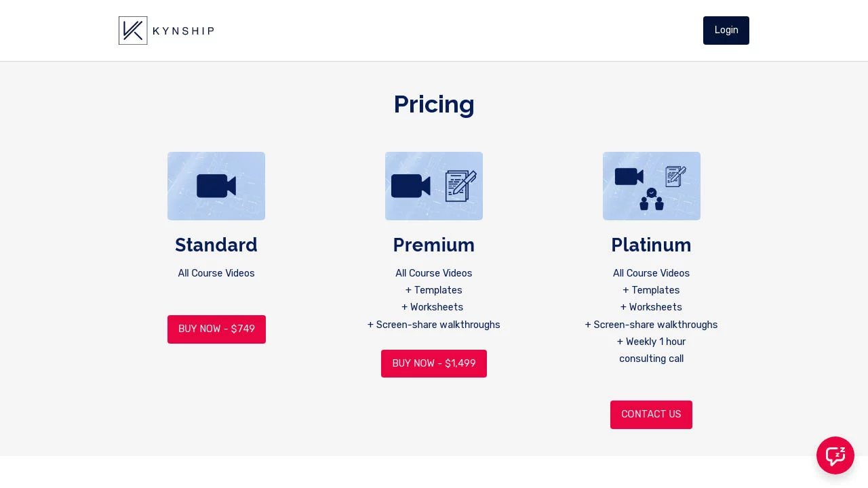Select the Standard plan title
Screen dimensions: 868x488
pos(216,245)
